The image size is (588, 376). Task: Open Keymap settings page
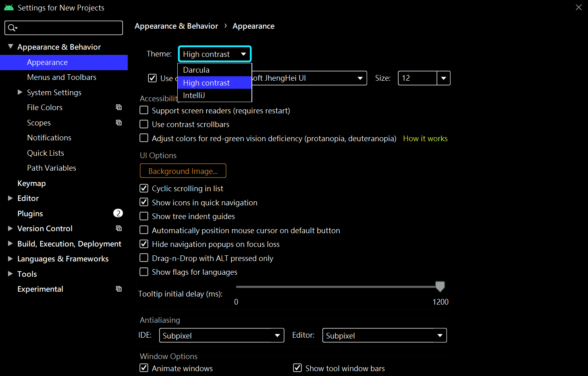click(31, 183)
